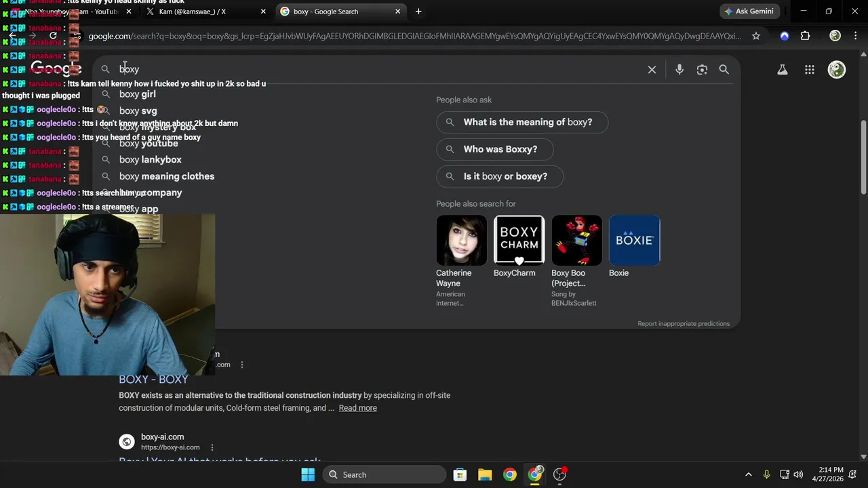Click the taskbar microphone icon
868x488 pixels.
point(766,474)
